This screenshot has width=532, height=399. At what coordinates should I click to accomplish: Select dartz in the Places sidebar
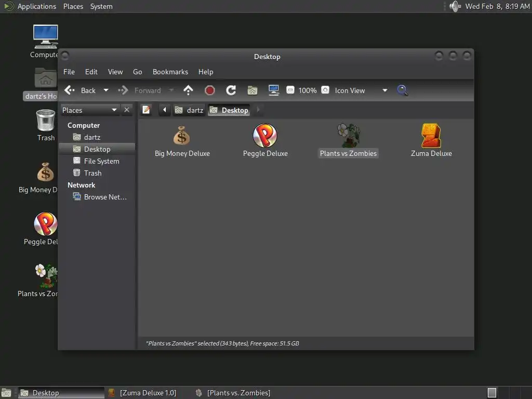[97, 137]
